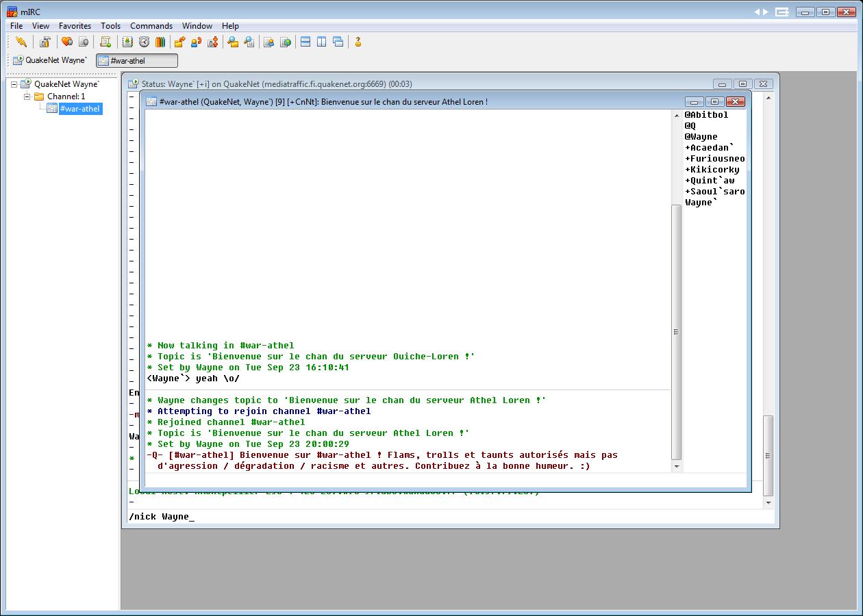Select +Saoul`saro in the nickname list
Image resolution: width=863 pixels, height=616 pixels.
click(x=714, y=192)
